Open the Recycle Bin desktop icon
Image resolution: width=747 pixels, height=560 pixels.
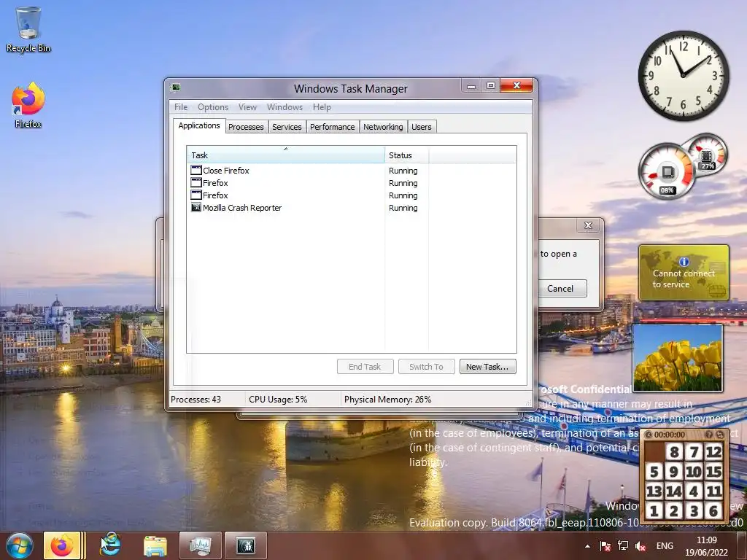pos(28,29)
